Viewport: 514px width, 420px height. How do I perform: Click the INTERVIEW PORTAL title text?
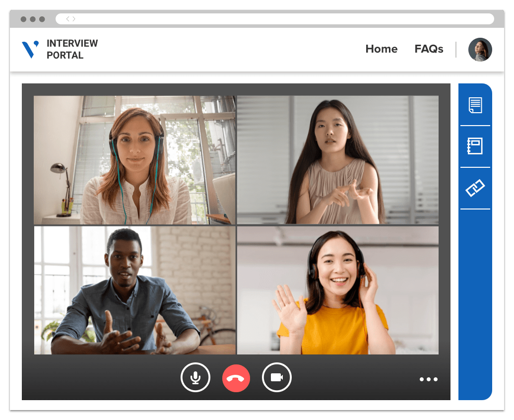pyautogui.click(x=72, y=49)
